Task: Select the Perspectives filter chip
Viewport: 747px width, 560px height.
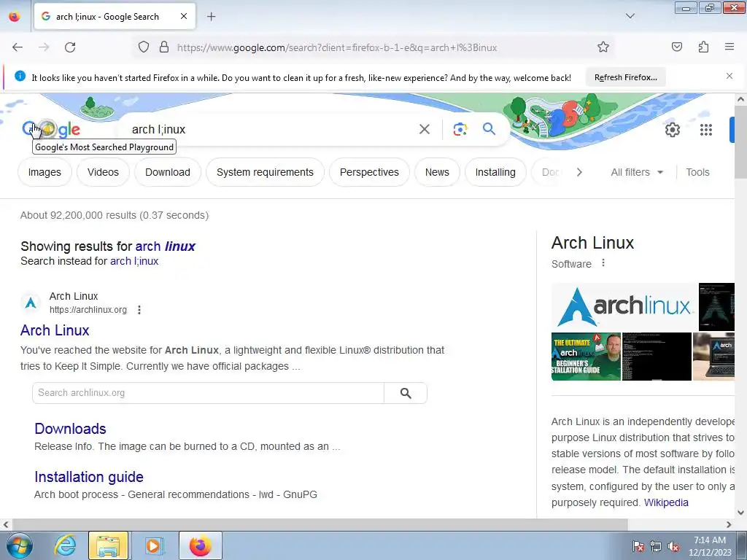Action: coord(369,172)
